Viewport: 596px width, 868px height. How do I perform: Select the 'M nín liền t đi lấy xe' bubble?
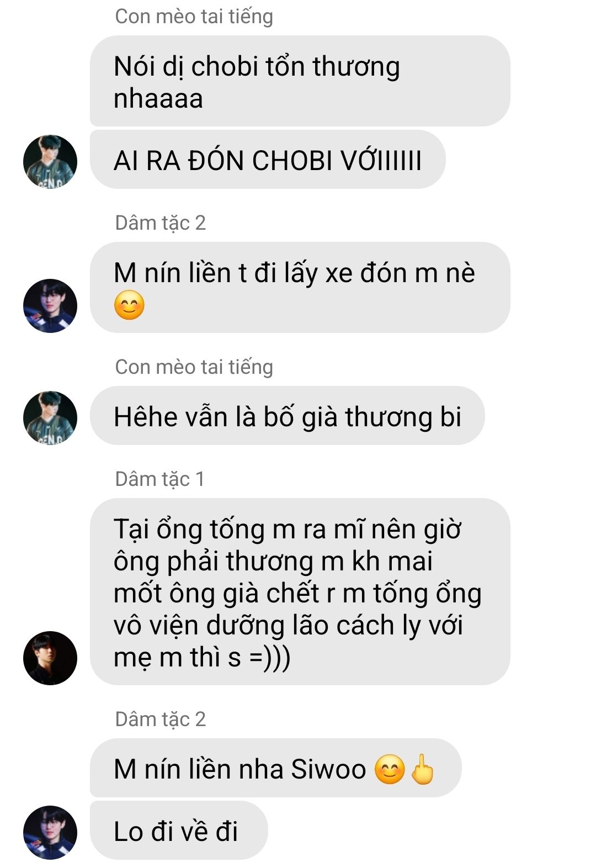pos(300,287)
